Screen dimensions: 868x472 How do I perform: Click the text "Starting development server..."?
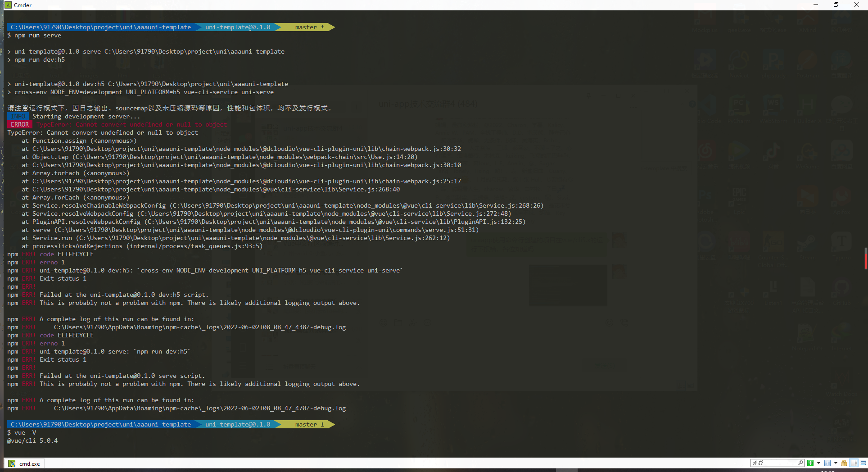pyautogui.click(x=86, y=117)
